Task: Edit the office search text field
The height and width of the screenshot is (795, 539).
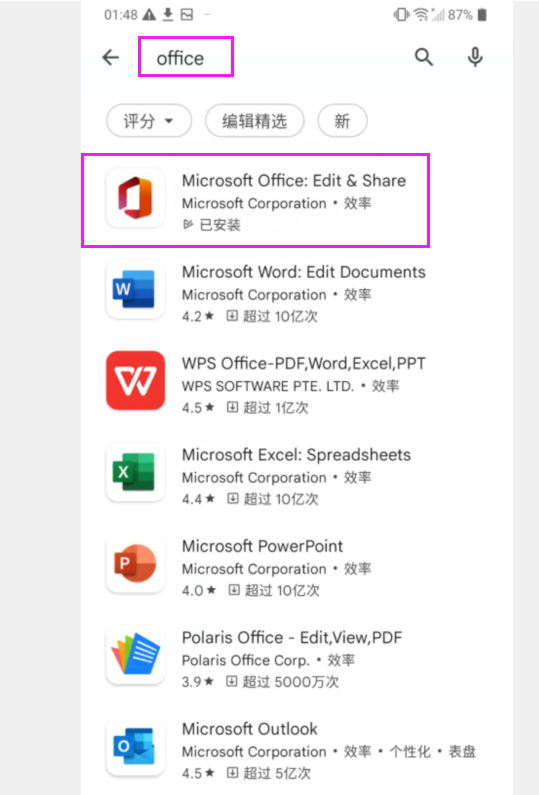Action: coord(186,57)
